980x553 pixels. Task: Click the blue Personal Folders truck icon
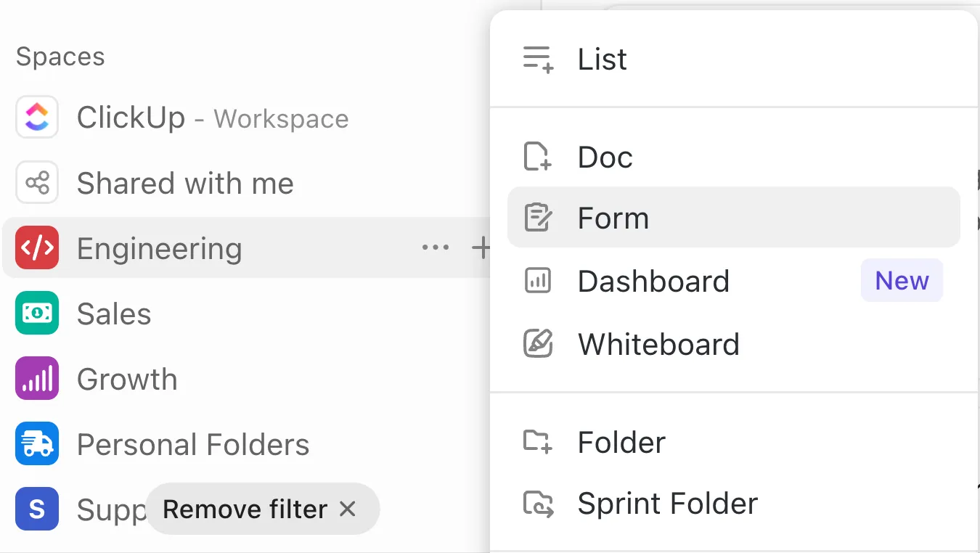click(x=37, y=443)
